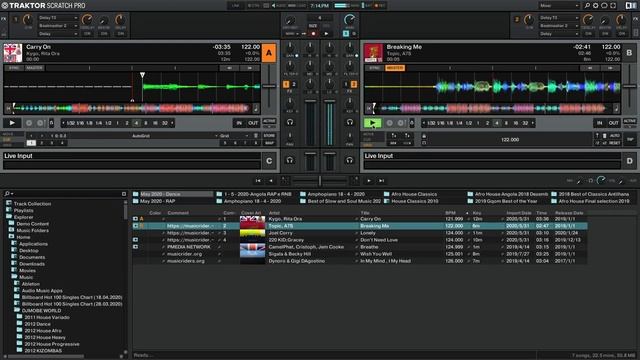Toggle headphone cue for channel B
Screen dimensions: 640x360
[350, 122]
